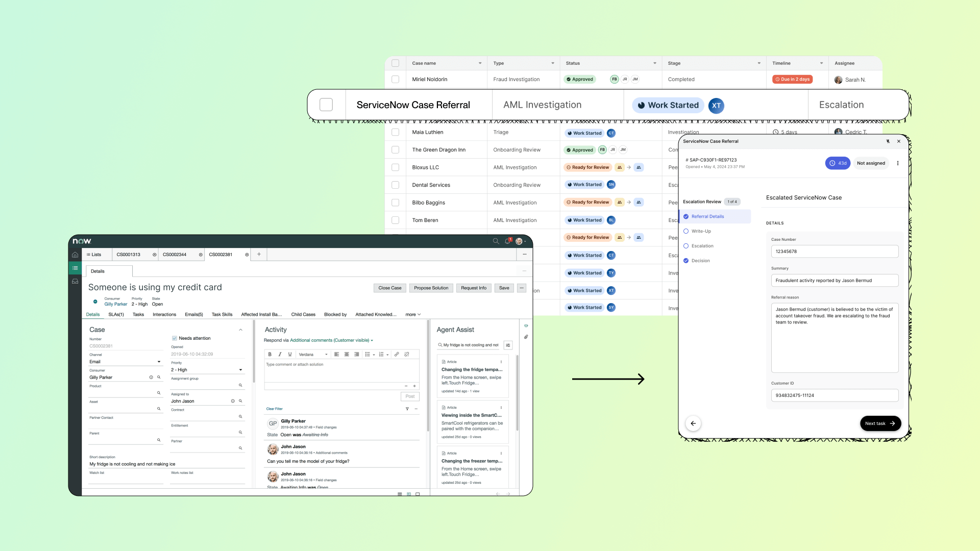Open case header more actions ellipsis
The height and width of the screenshot is (551, 980).
(x=522, y=288)
